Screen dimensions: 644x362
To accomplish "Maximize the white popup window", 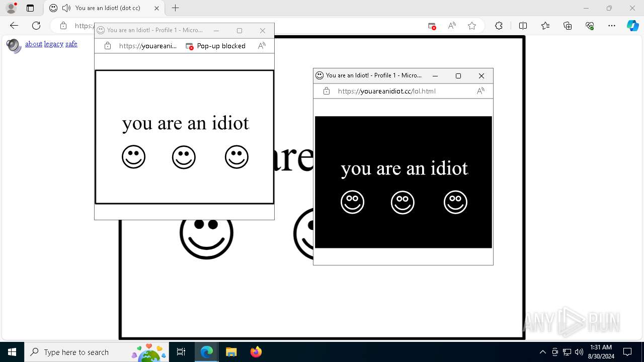I will click(x=239, y=31).
